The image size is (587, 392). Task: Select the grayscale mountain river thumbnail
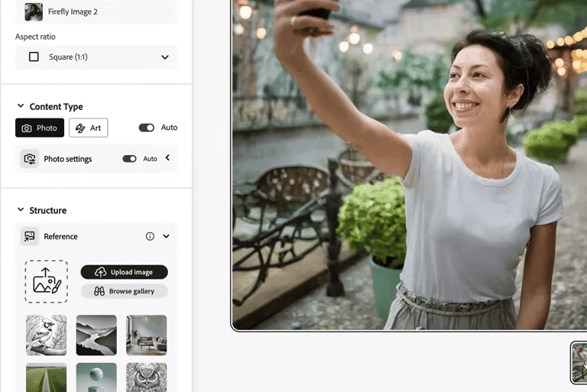click(96, 335)
